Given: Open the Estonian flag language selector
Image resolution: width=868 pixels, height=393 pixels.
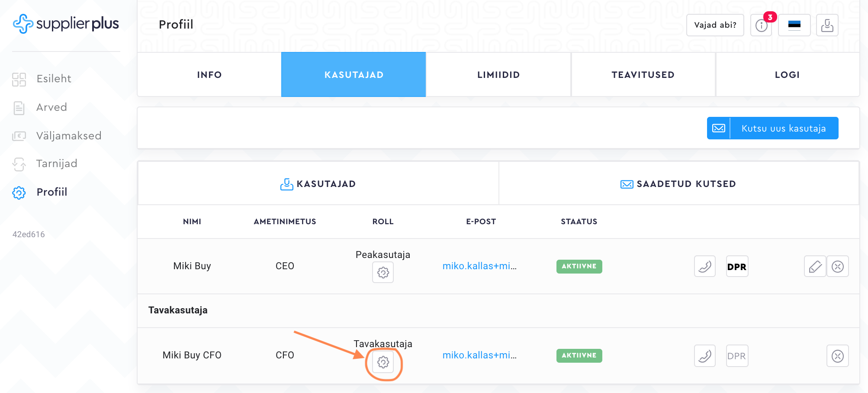Looking at the screenshot, I should click(x=794, y=25).
